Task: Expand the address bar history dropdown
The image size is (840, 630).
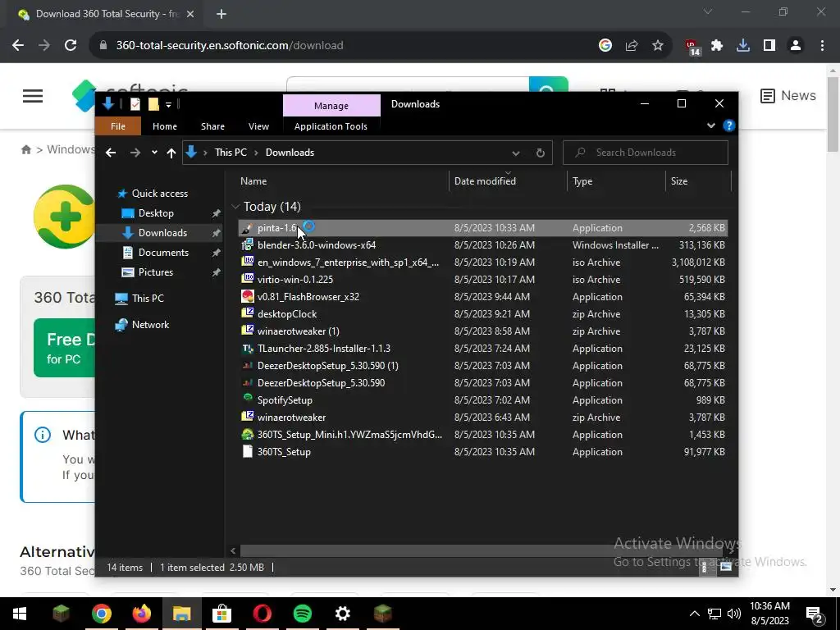Action: tap(516, 153)
